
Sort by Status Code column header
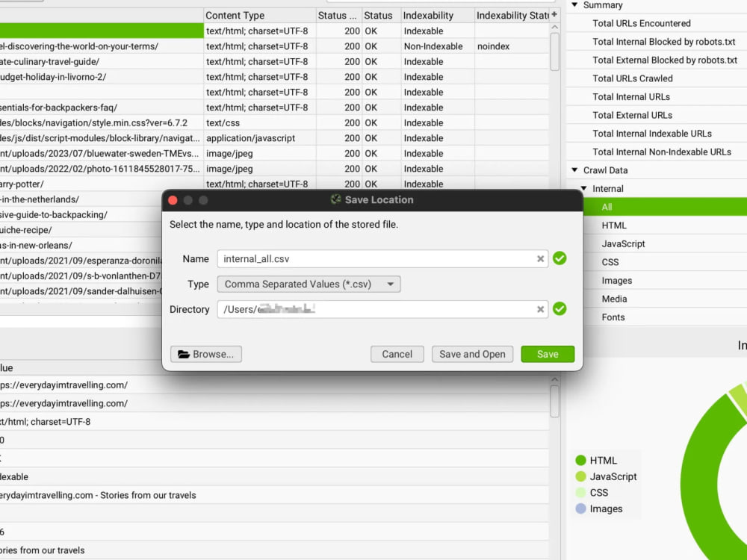[339, 15]
